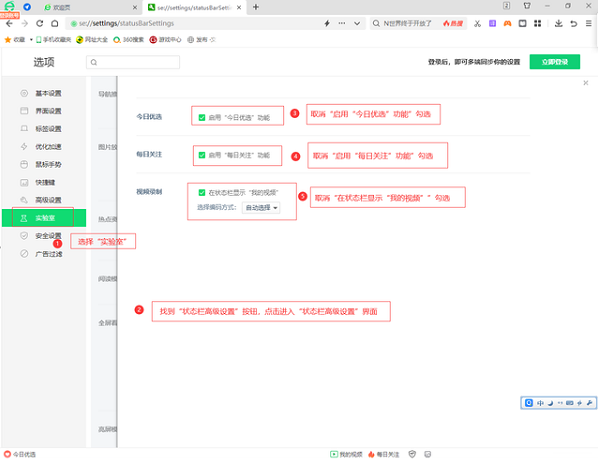Click the undo closed tab icon
The height and width of the screenshot is (459, 598).
(x=574, y=24)
